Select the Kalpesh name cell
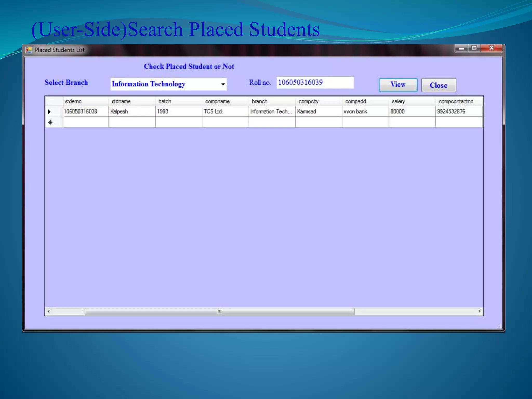This screenshot has width=532, height=399. point(132,111)
